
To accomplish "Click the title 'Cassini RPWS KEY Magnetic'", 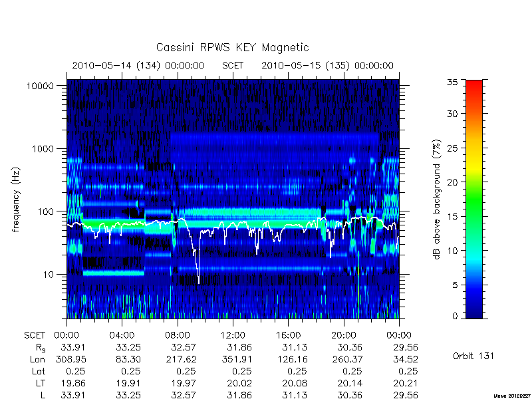I will (x=232, y=47).
